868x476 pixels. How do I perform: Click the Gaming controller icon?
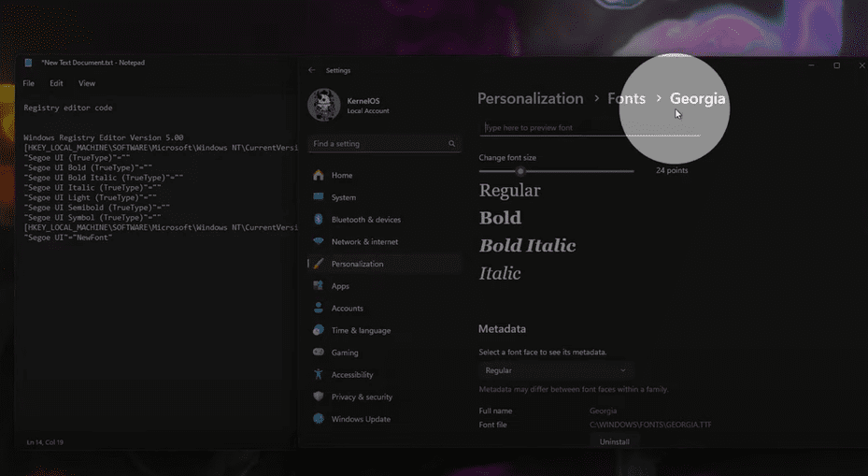319,353
